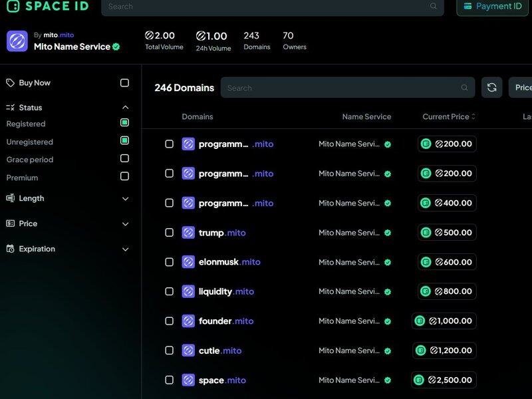Viewport: 532px width, 399px height.
Task: Click the liquidity.mito domain icon
Action: (x=188, y=291)
